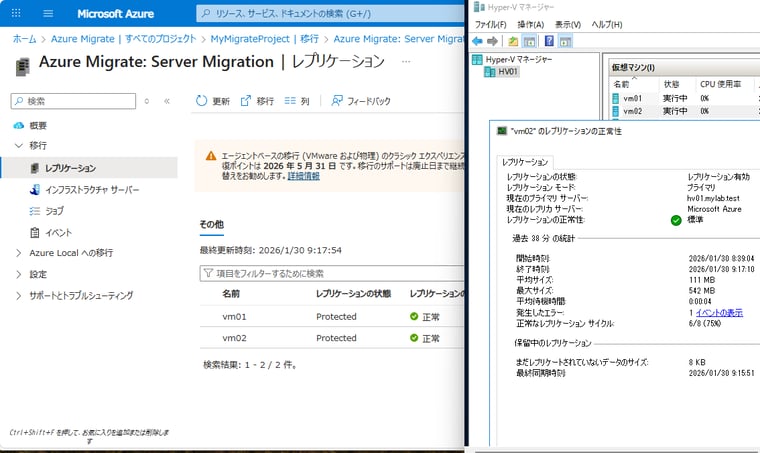Click the Forward arrow in Hyper-V toolbar

[x=492, y=41]
